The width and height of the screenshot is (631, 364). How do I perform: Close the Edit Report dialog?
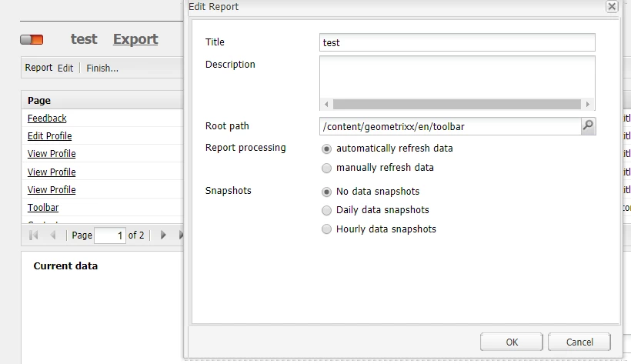pos(612,6)
